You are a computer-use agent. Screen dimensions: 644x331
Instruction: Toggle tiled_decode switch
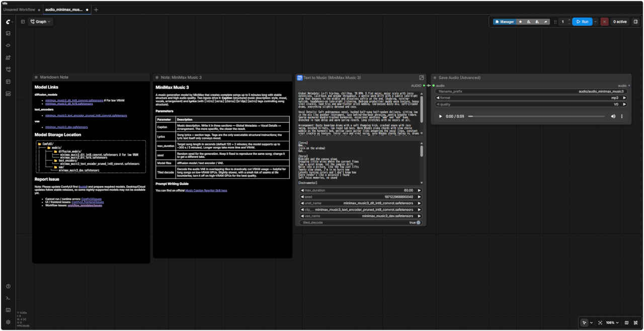pyautogui.click(x=418, y=222)
